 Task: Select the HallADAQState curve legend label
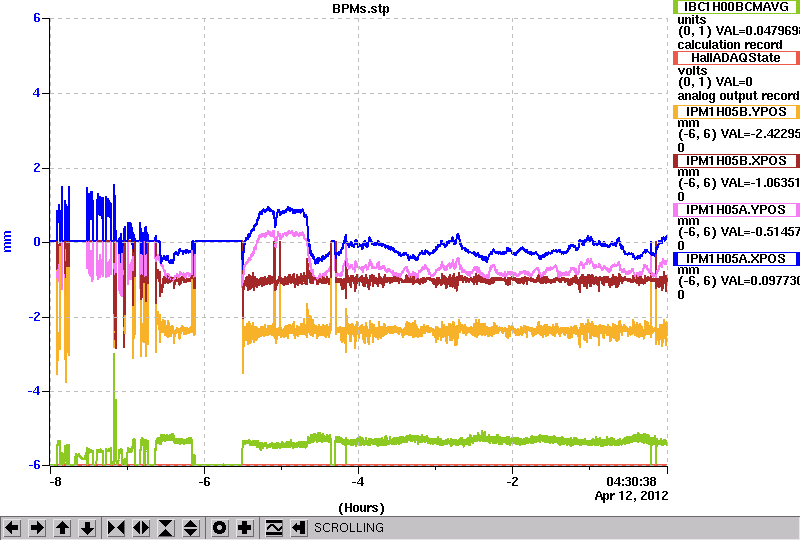pos(736,58)
